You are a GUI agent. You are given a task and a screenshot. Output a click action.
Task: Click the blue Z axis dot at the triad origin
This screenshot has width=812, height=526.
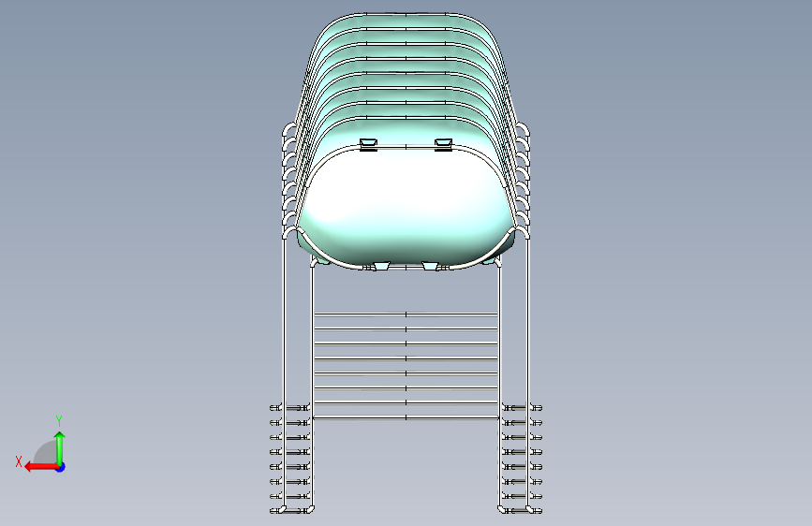pos(61,467)
